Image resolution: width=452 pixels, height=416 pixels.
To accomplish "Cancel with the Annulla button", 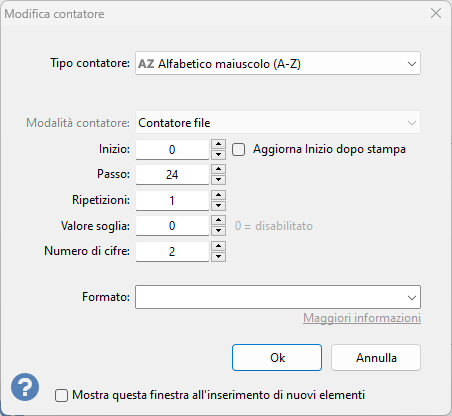I will pyautogui.click(x=376, y=358).
